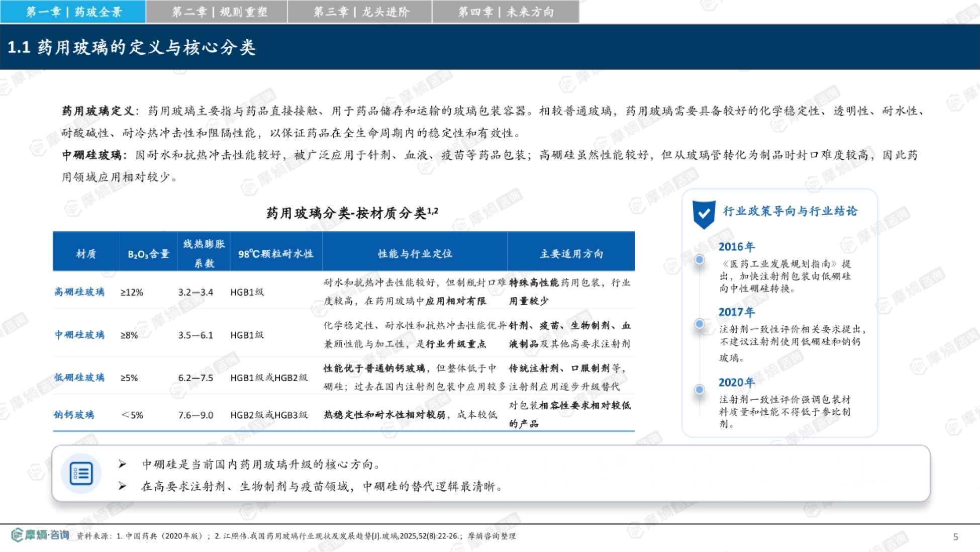The image size is (980, 552).
Task: Select the 中硼硅玻璃 row label
Action: [79, 335]
